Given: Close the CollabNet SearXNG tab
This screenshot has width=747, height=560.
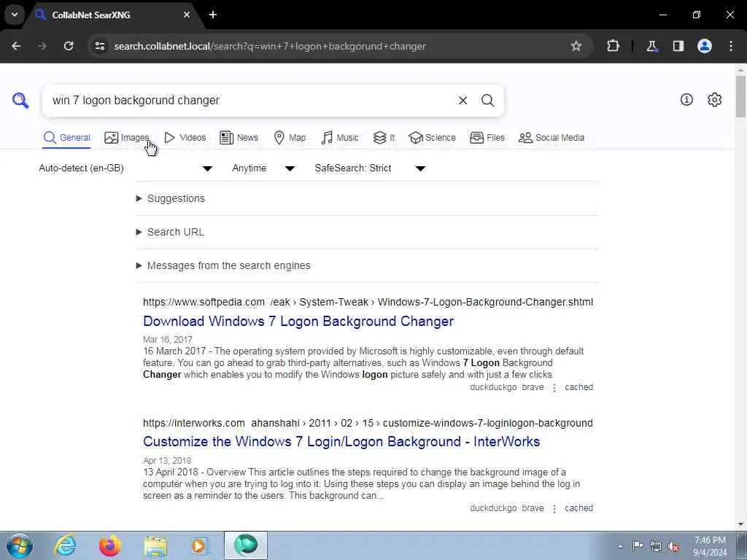Looking at the screenshot, I should [x=187, y=15].
